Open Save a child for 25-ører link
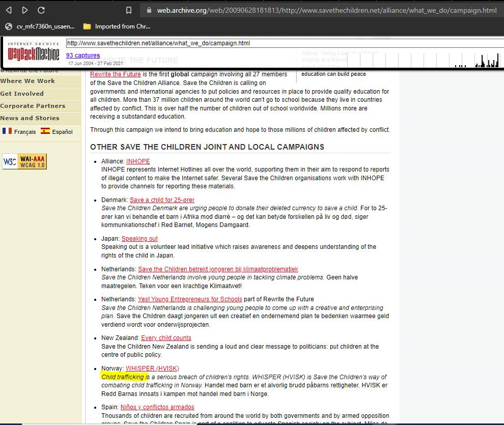The width and height of the screenshot is (504, 425). click(x=162, y=200)
